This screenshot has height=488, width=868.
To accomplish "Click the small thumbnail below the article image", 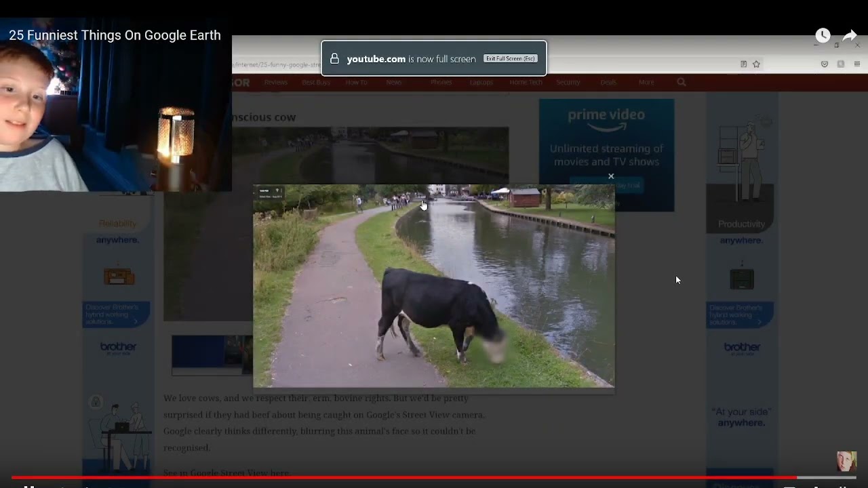I will 212,354.
